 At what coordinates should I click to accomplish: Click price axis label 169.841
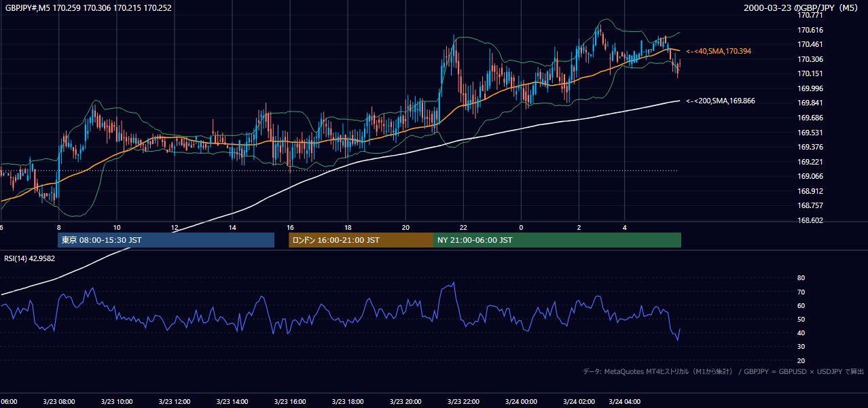click(811, 103)
